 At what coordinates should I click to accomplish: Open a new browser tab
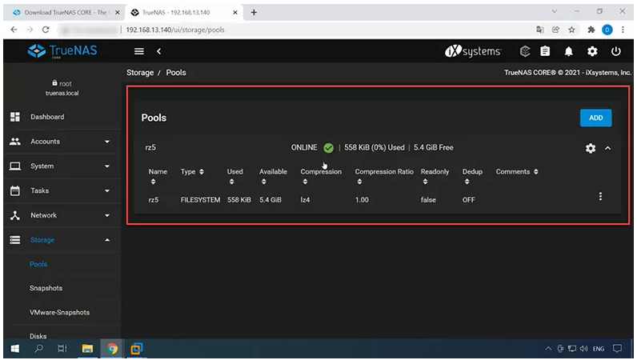(x=254, y=13)
